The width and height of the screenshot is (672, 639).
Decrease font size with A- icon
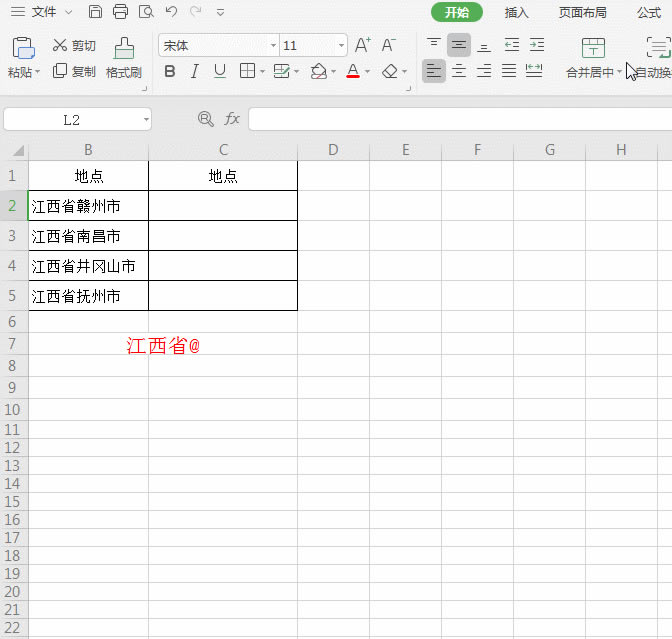coord(388,45)
